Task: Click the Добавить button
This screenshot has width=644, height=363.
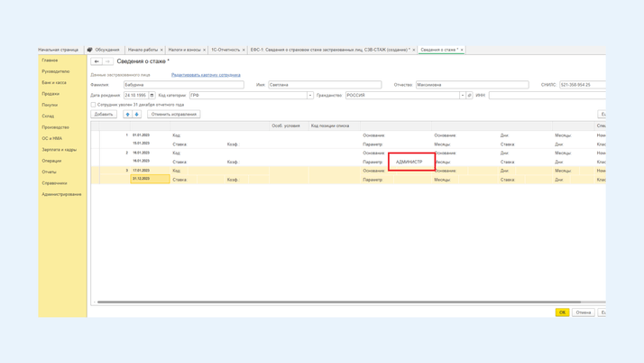Action: coord(104,115)
